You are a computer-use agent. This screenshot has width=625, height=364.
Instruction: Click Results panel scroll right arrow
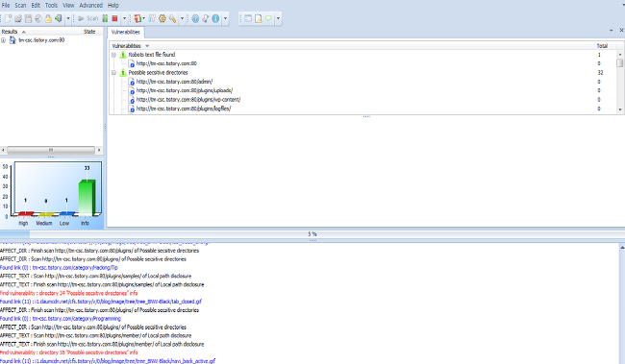[99, 150]
